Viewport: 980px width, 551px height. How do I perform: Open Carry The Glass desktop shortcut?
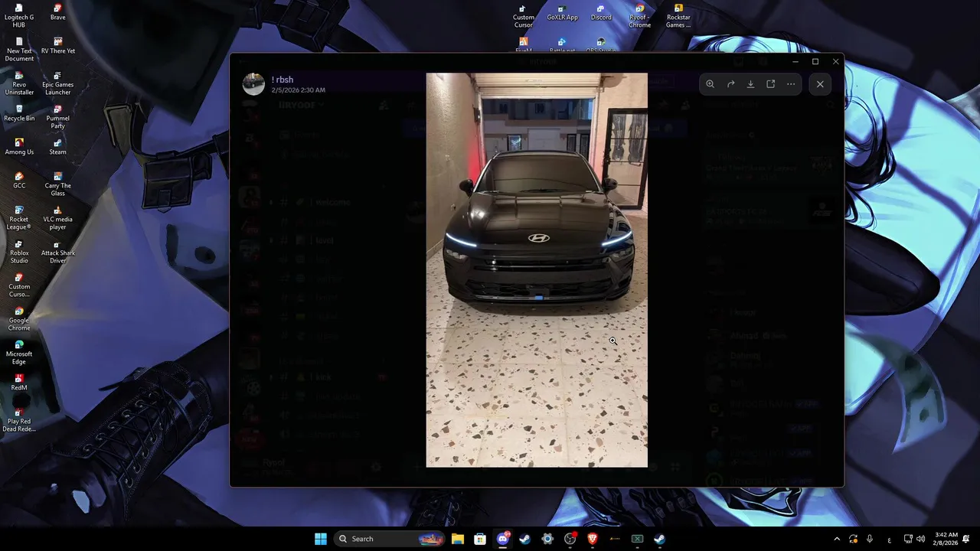pos(57,184)
